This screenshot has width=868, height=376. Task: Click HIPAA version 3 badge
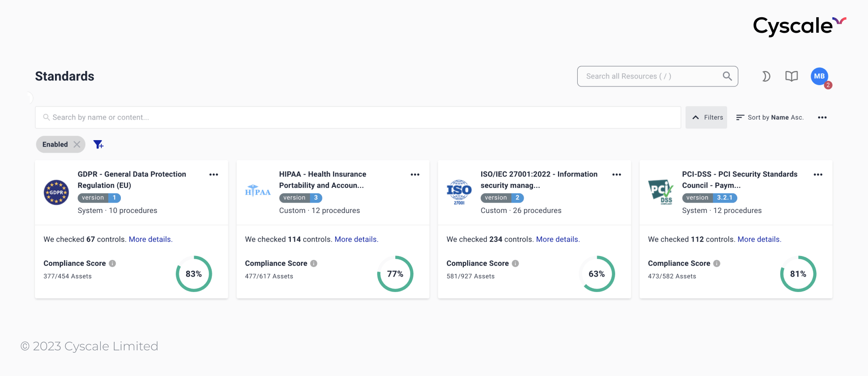click(x=301, y=198)
